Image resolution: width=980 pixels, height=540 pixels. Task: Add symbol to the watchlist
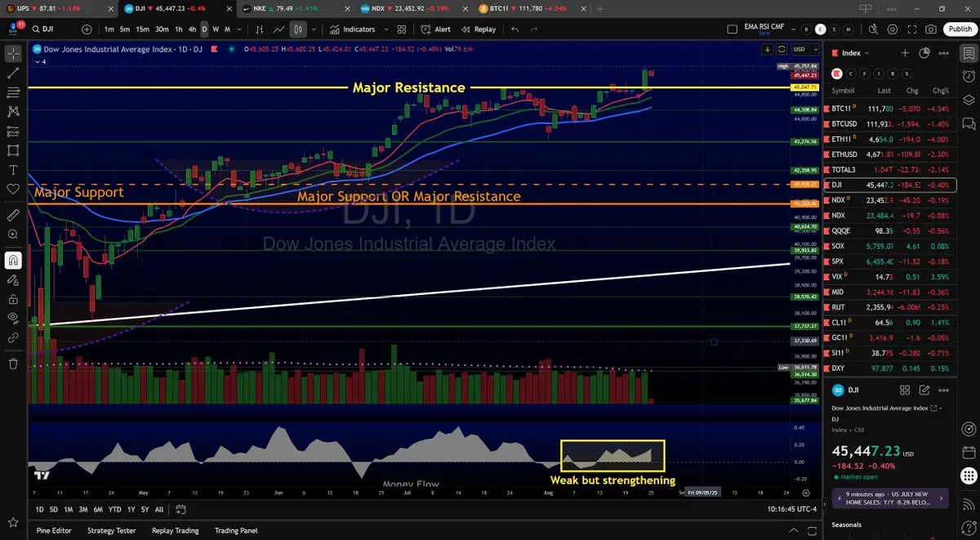click(x=905, y=53)
